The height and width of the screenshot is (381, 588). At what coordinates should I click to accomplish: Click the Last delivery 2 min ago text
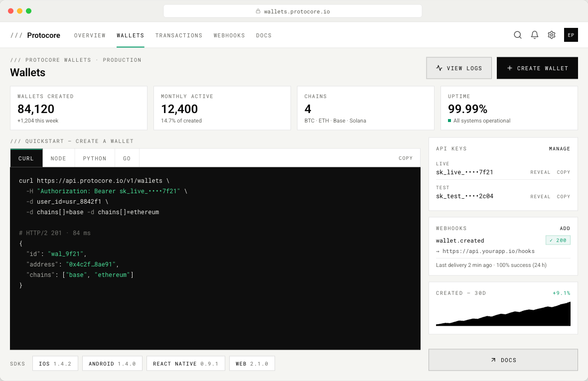(x=464, y=265)
